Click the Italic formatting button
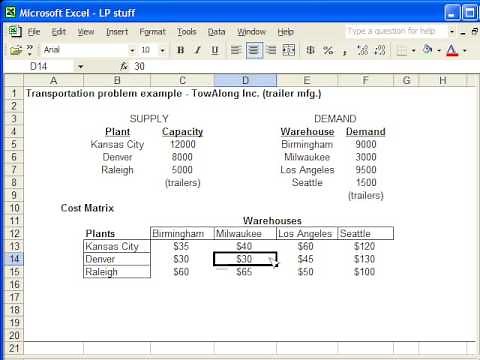Image resolution: width=480 pixels, height=360 pixels. click(x=198, y=50)
